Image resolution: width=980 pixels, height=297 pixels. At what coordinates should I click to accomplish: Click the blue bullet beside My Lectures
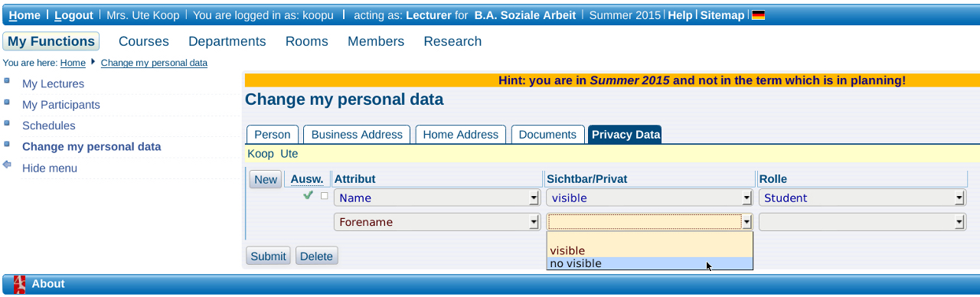(7, 80)
